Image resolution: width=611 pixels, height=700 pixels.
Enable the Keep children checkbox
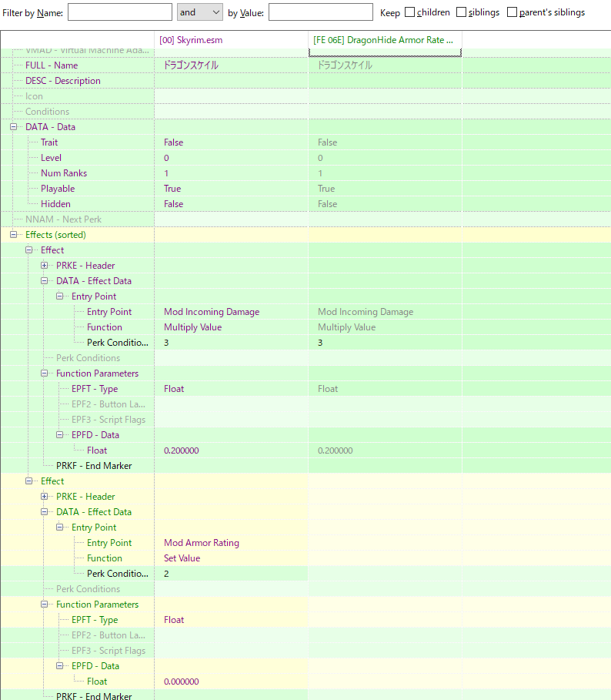click(x=409, y=12)
